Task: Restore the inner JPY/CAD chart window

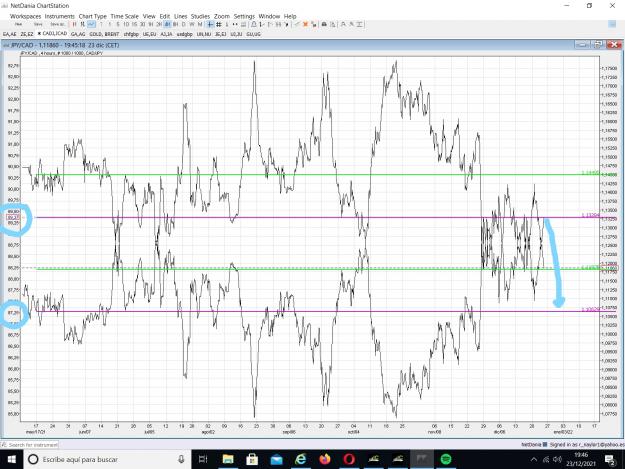Action: pos(598,45)
